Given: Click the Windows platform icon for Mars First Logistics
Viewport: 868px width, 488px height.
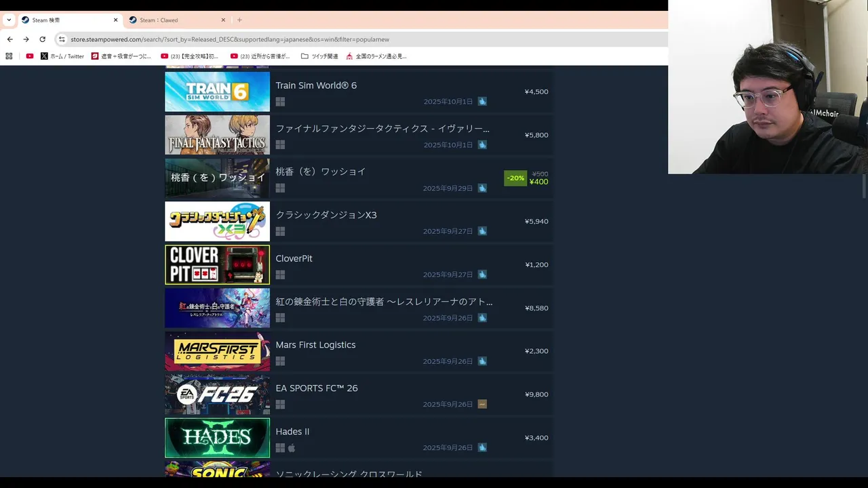Looking at the screenshot, I should tap(280, 361).
